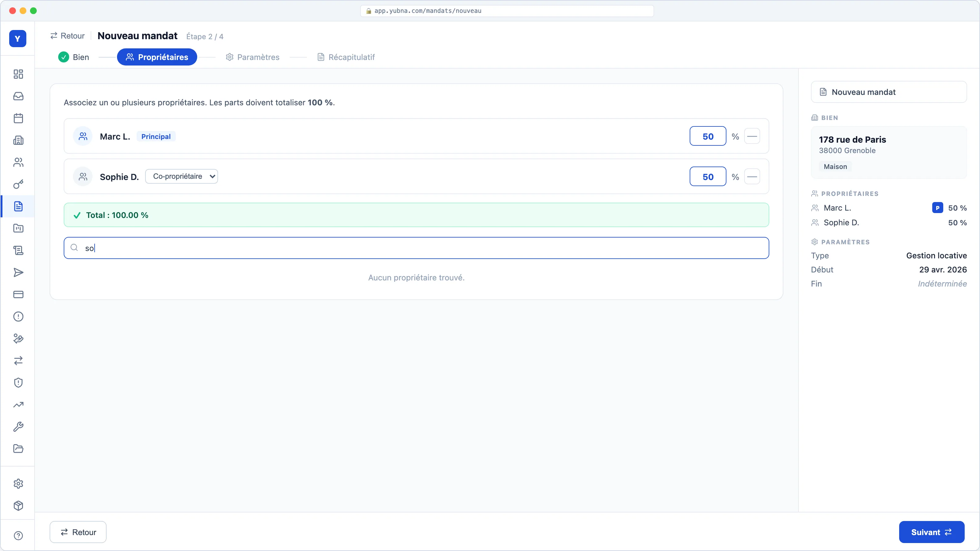Open the wrench maintenance icon in sidebar
The height and width of the screenshot is (551, 980).
[18, 427]
